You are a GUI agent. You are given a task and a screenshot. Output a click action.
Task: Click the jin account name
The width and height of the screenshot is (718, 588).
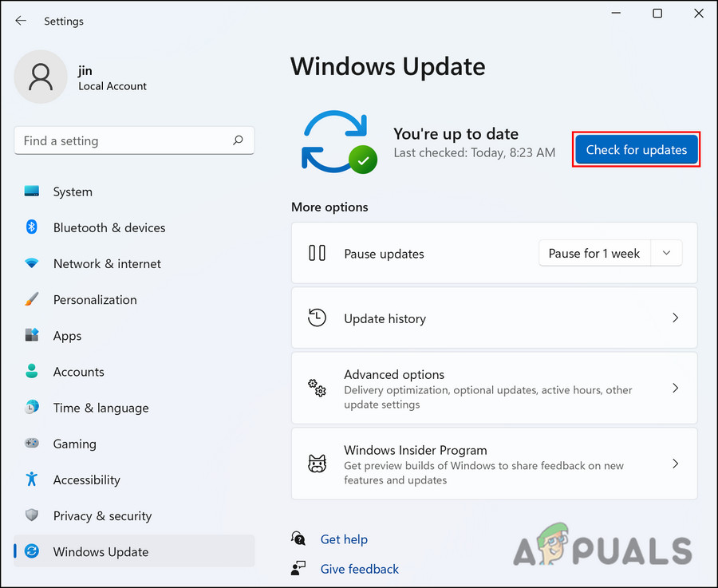coord(85,70)
